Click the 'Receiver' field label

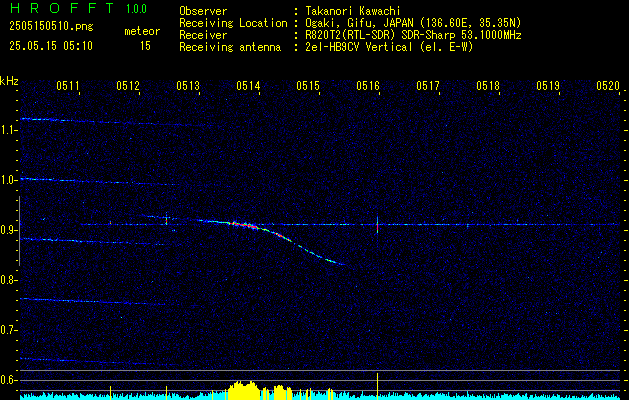203,35
